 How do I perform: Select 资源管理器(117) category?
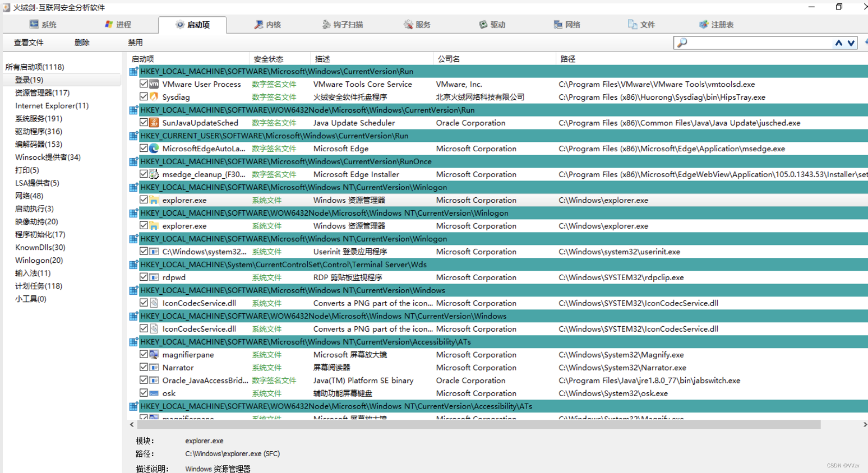click(x=42, y=93)
